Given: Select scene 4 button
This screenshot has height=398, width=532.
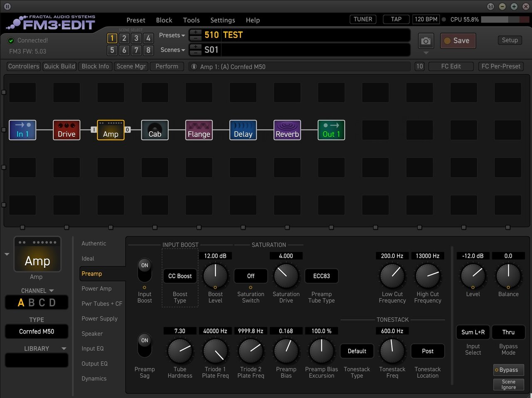Looking at the screenshot, I should pos(148,38).
